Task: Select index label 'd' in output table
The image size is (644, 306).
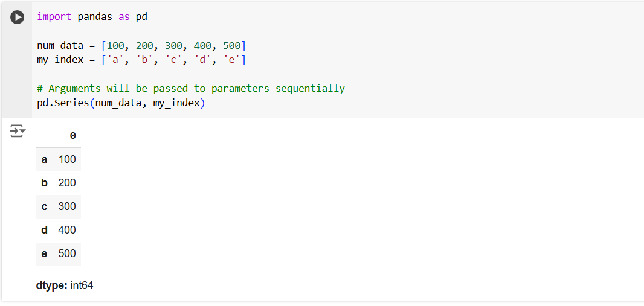Action: tap(44, 230)
